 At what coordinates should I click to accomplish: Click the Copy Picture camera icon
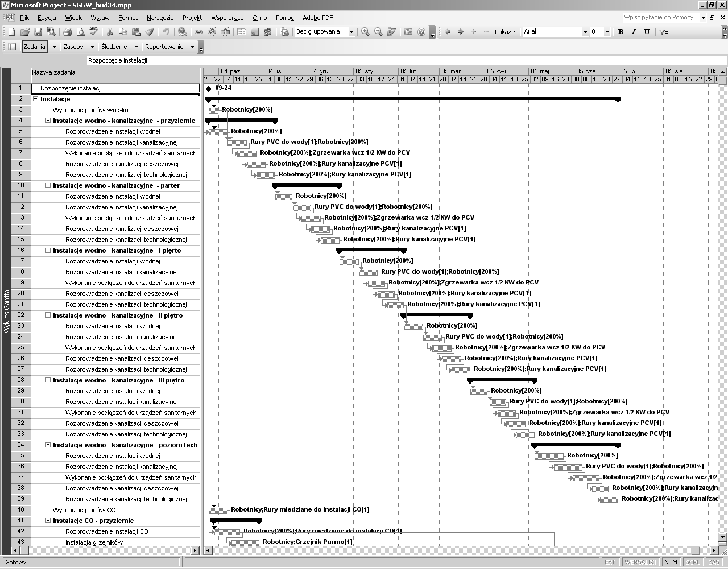coord(408,32)
